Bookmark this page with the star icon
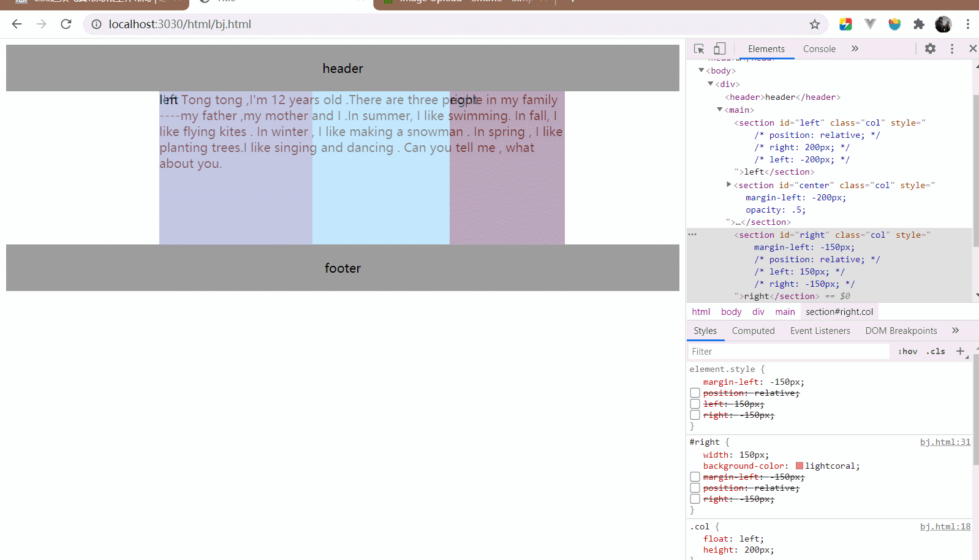 point(814,25)
